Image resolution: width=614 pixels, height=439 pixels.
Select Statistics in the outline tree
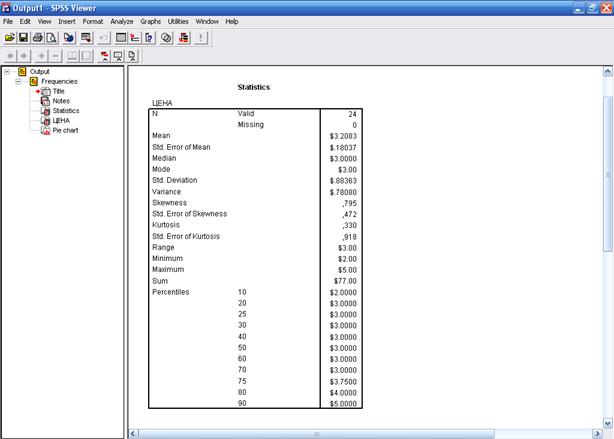65,111
